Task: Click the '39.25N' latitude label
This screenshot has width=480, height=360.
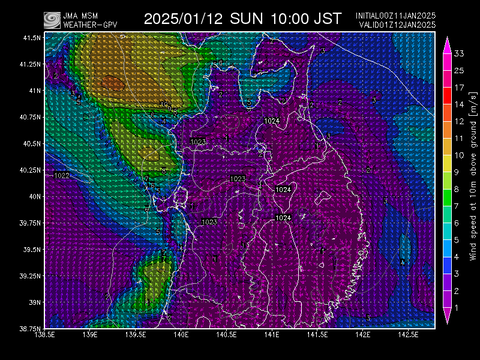Action: [30, 276]
